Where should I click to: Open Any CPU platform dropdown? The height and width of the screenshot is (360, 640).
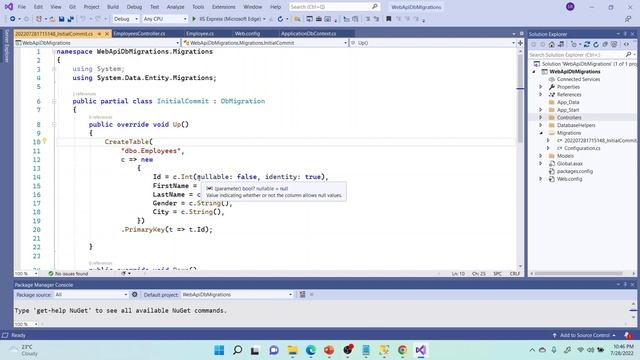(x=165, y=19)
